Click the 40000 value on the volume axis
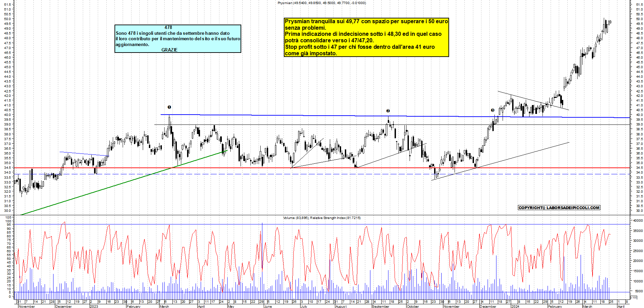The image size is (644, 308). (x=638, y=221)
